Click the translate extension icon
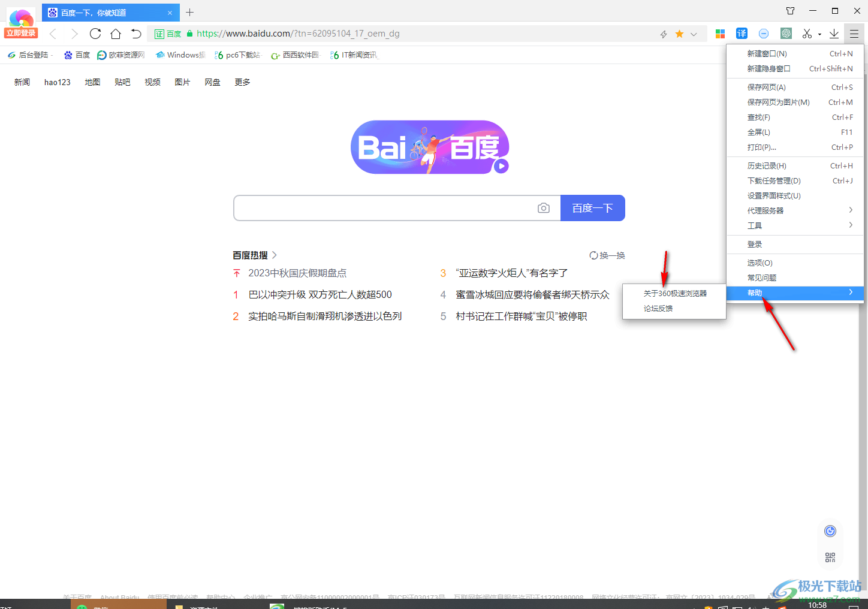Viewport: 868px width, 609px height. point(742,34)
